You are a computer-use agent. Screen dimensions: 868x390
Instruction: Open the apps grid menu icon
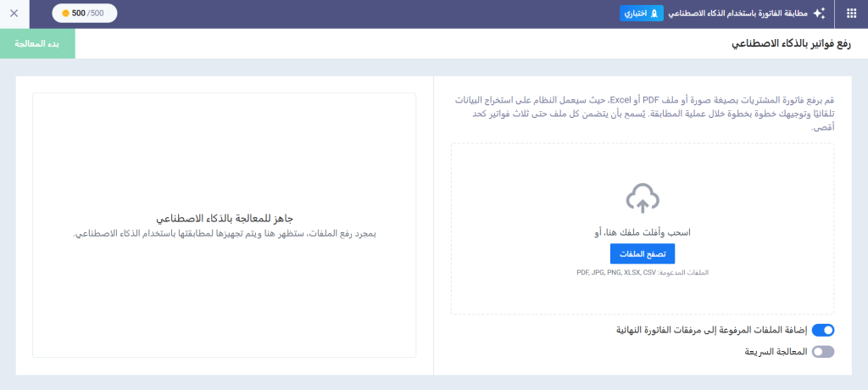[x=851, y=14]
